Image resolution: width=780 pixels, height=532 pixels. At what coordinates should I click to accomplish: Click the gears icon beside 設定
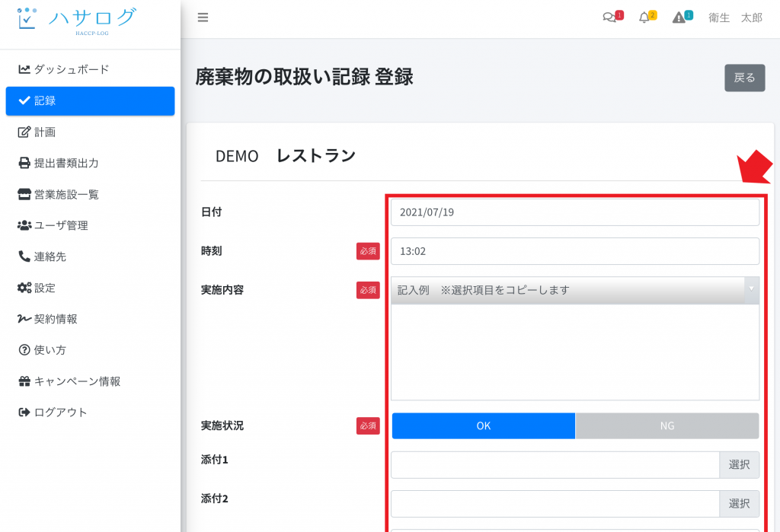tap(24, 288)
